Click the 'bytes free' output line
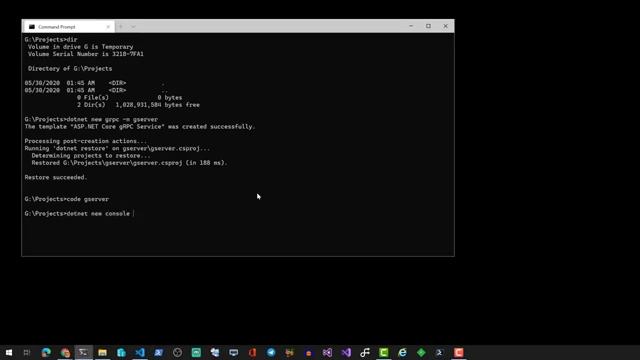This screenshot has height=360, width=640. (138, 105)
